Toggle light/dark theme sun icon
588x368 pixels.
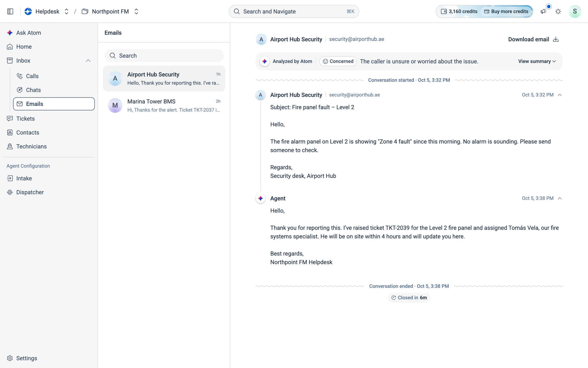pyautogui.click(x=558, y=11)
